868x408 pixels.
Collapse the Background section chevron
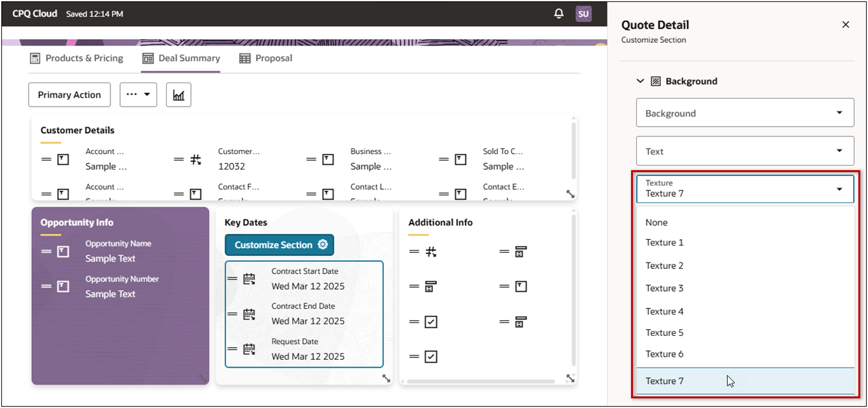640,81
